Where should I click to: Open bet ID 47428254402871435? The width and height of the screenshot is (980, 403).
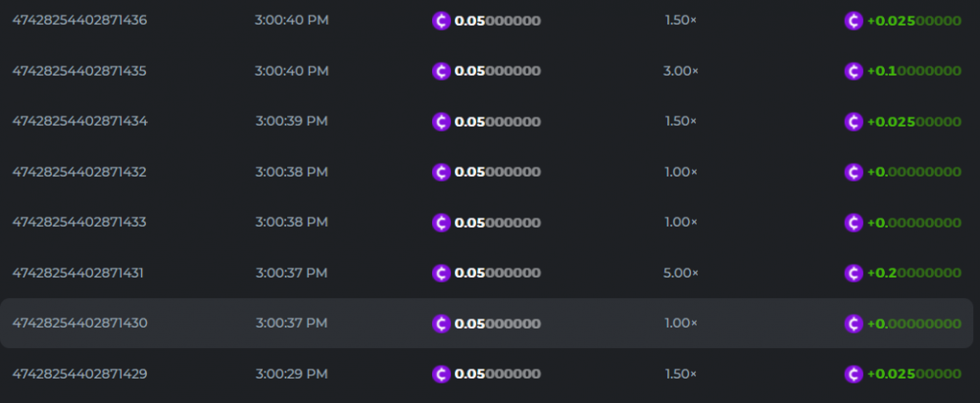pyautogui.click(x=79, y=71)
